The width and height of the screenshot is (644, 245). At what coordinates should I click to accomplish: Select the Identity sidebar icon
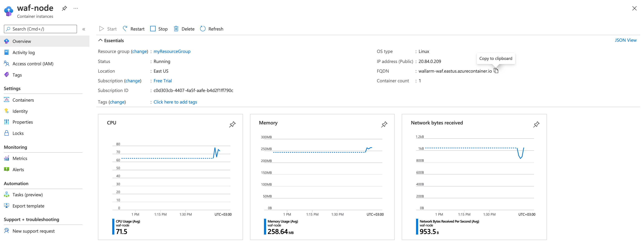tap(7, 111)
